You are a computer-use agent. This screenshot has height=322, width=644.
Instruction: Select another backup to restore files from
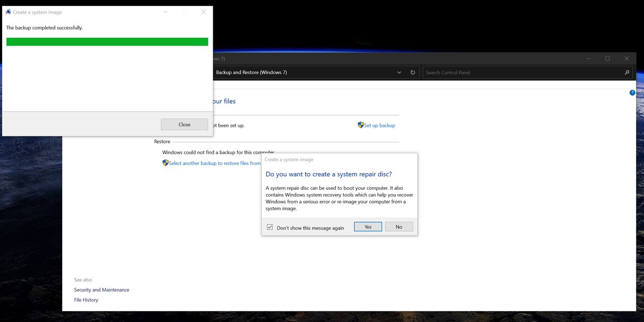click(214, 163)
